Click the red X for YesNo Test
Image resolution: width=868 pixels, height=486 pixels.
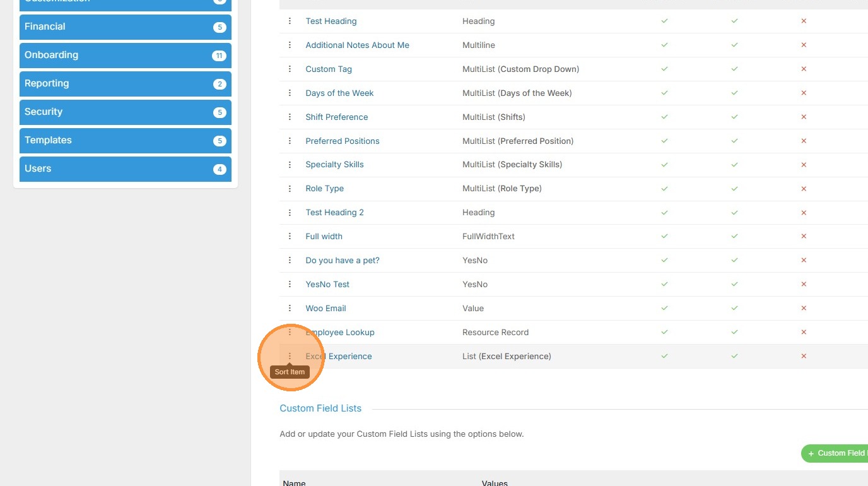(x=804, y=284)
